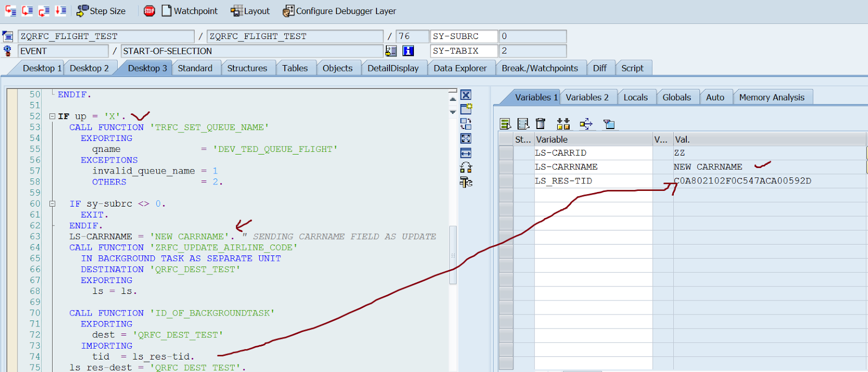
Task: Select the LS_RES-TID row selector
Action: point(506,181)
